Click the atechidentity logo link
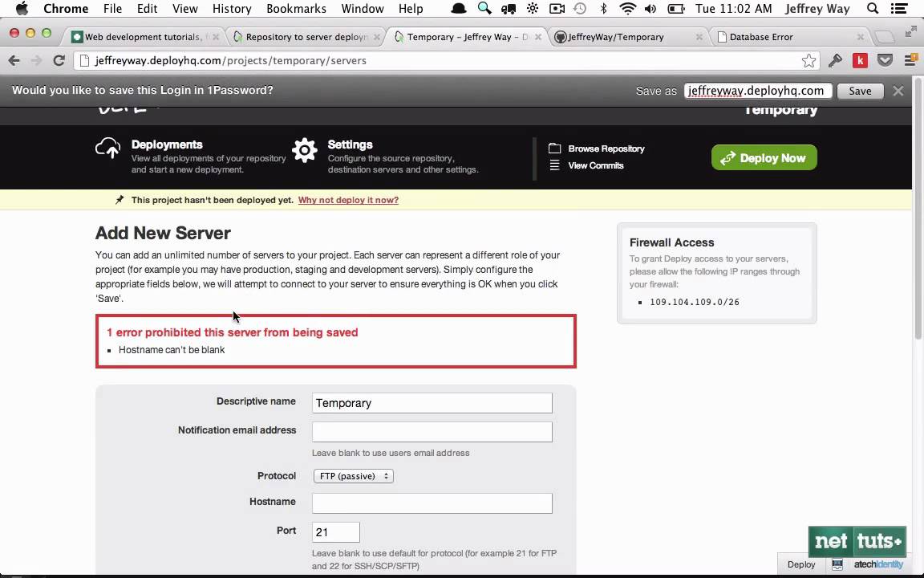Screen dimensions: 924x578 point(878,564)
